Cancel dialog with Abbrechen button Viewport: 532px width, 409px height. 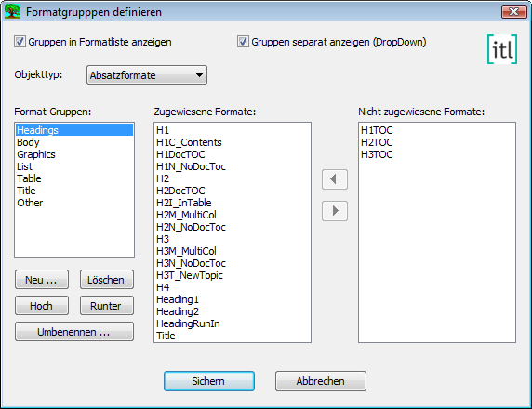coord(321,381)
